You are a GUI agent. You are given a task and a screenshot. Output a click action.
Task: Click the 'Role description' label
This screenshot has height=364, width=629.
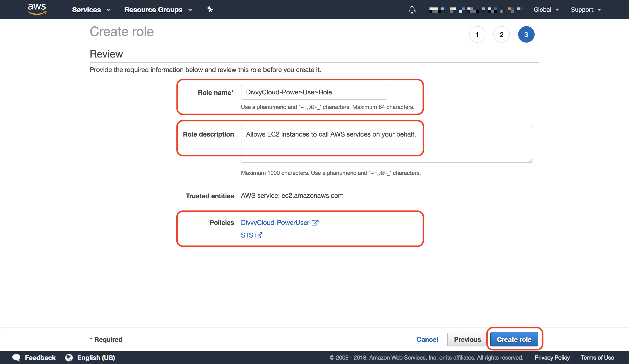coord(208,134)
